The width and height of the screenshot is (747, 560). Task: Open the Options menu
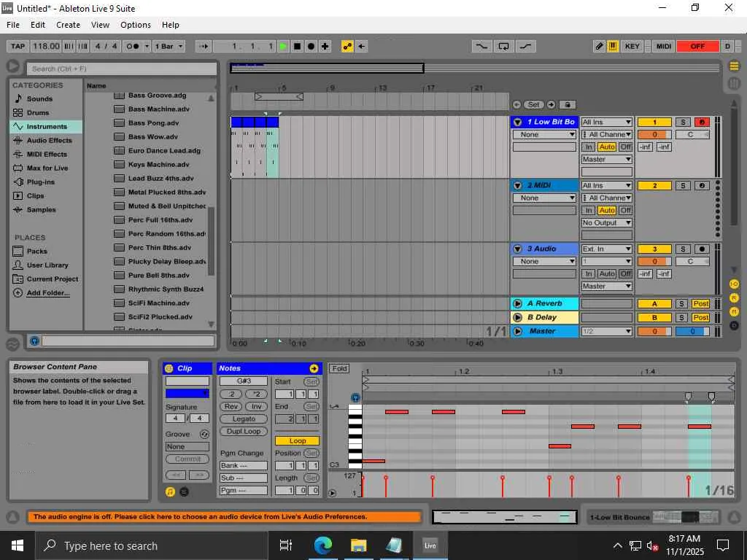click(135, 25)
